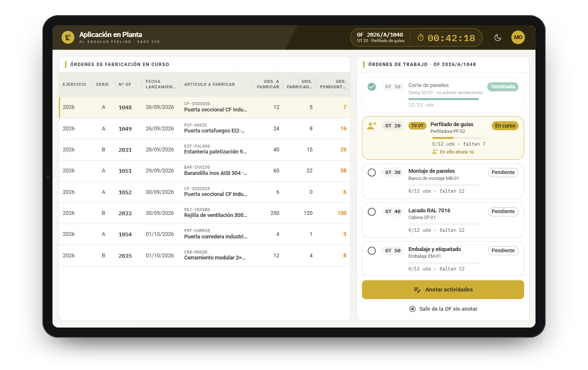The height and width of the screenshot is (370, 588).
Task: Click the Pendiente badge on Lacado RAL 7016
Action: [503, 211]
